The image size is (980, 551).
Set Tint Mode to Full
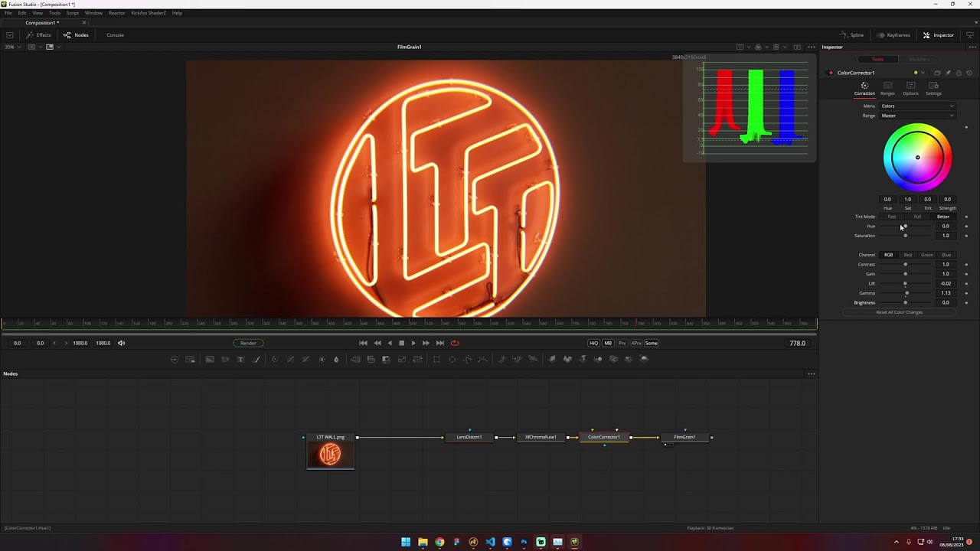pyautogui.click(x=917, y=217)
